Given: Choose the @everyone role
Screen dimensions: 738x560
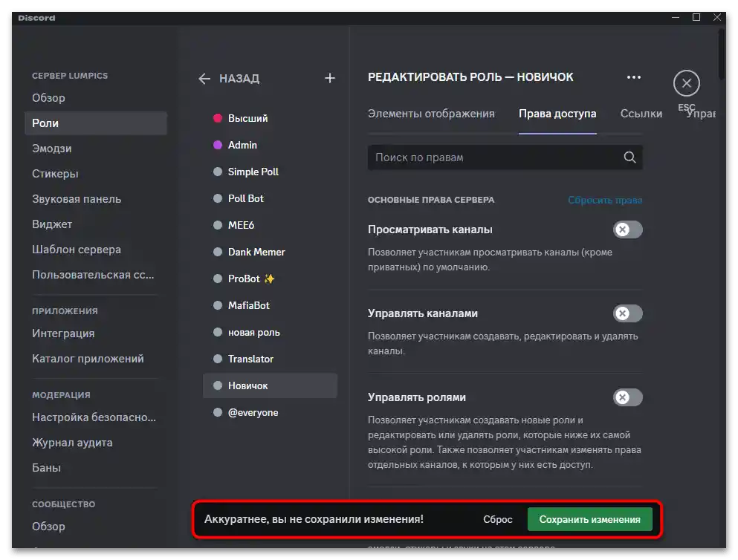Looking at the screenshot, I should pos(253,412).
